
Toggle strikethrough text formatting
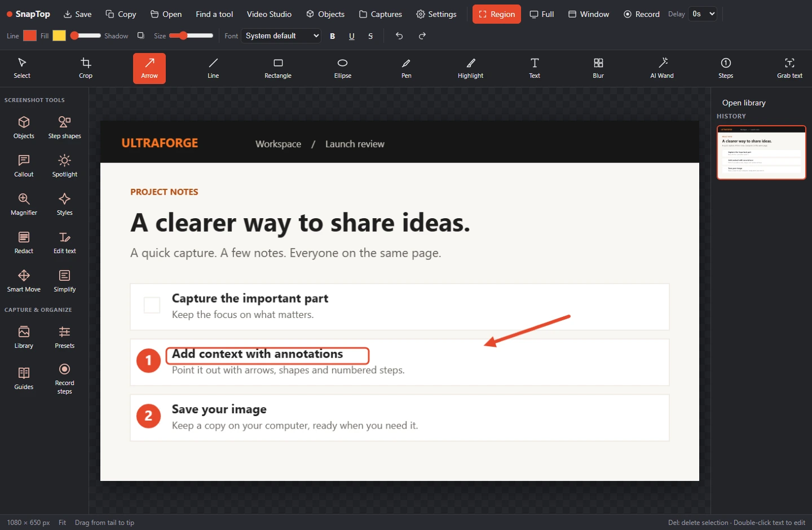pos(370,36)
